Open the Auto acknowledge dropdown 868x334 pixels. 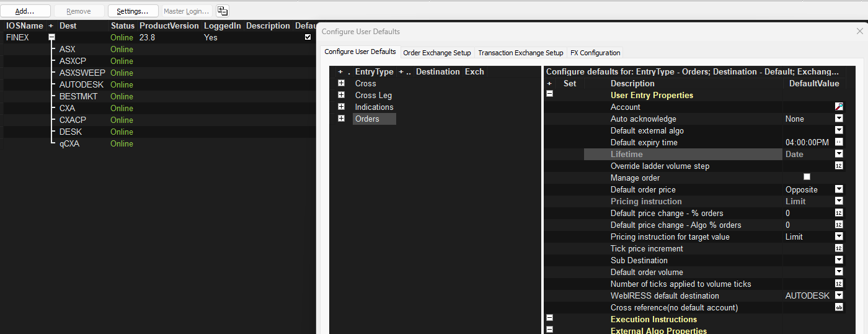click(839, 119)
